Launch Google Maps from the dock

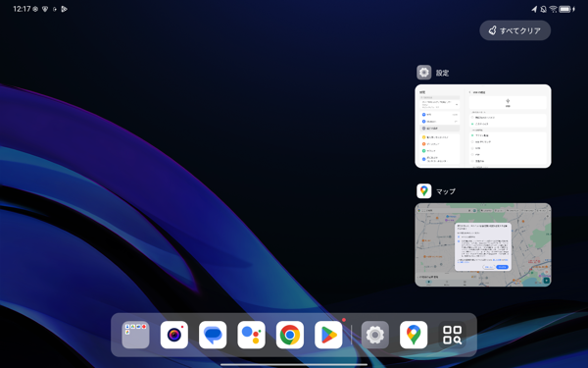coord(414,335)
